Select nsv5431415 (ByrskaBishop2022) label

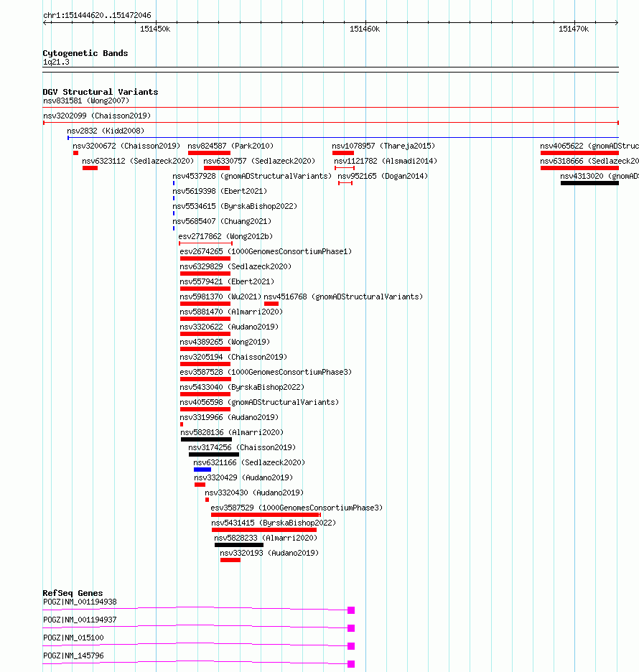[274, 523]
